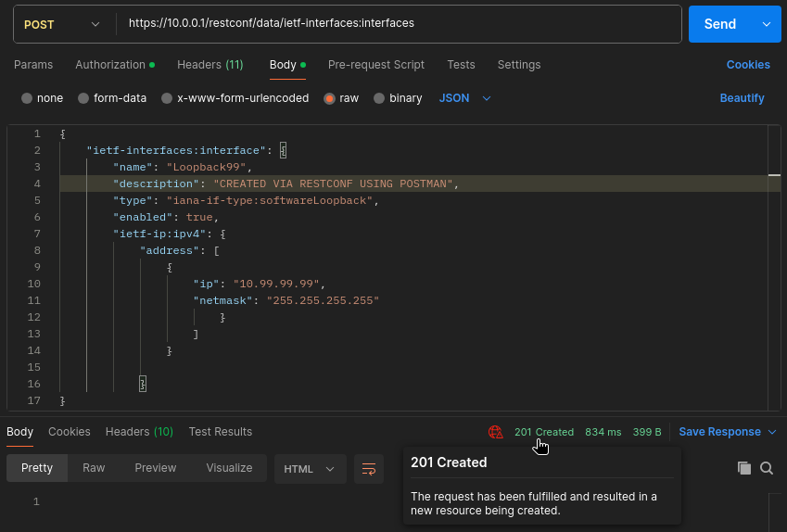Open the request Headers (11) tab
Image resolution: width=787 pixels, height=532 pixels.
[209, 65]
